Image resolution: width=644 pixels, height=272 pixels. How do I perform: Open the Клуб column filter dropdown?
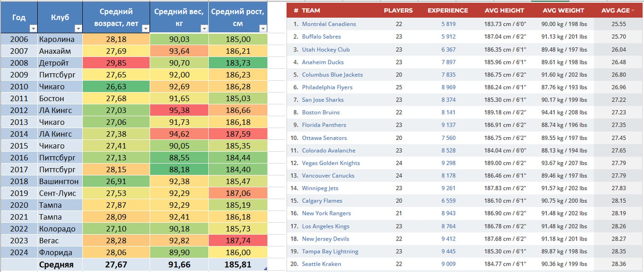click(x=78, y=29)
